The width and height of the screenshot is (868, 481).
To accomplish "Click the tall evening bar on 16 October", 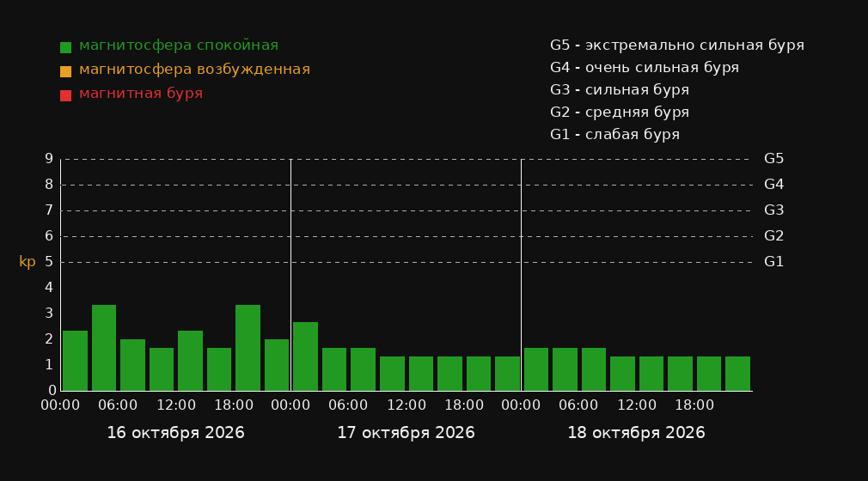I will click(x=248, y=348).
